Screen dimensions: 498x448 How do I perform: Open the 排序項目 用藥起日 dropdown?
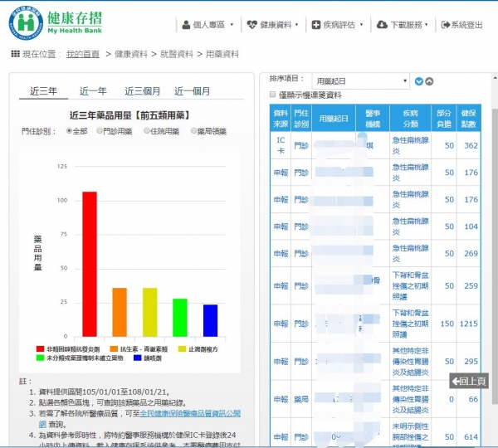(x=361, y=80)
